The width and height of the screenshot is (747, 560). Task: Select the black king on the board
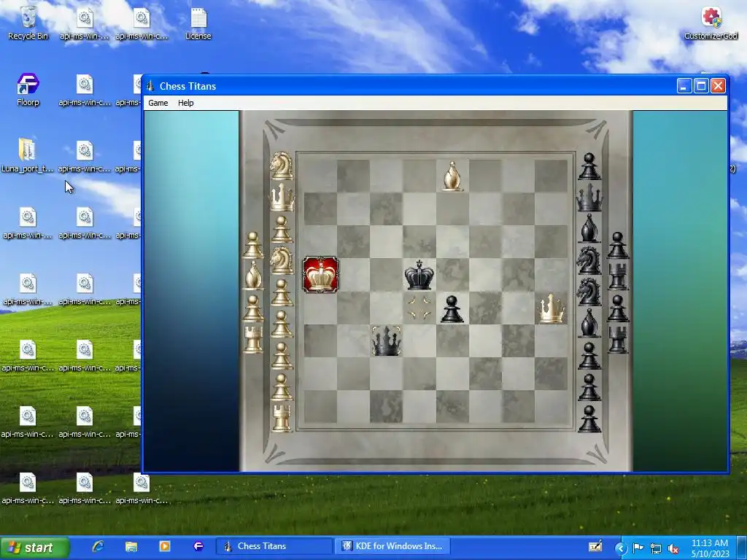coord(419,275)
